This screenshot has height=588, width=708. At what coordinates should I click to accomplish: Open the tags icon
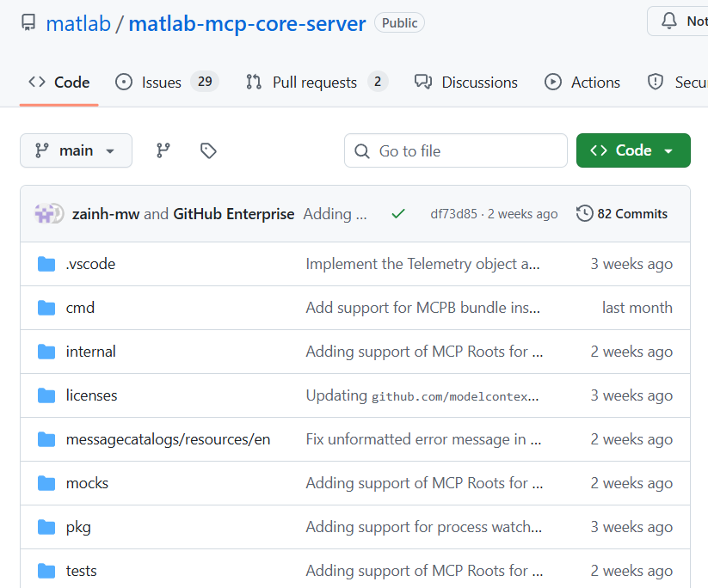tap(208, 150)
